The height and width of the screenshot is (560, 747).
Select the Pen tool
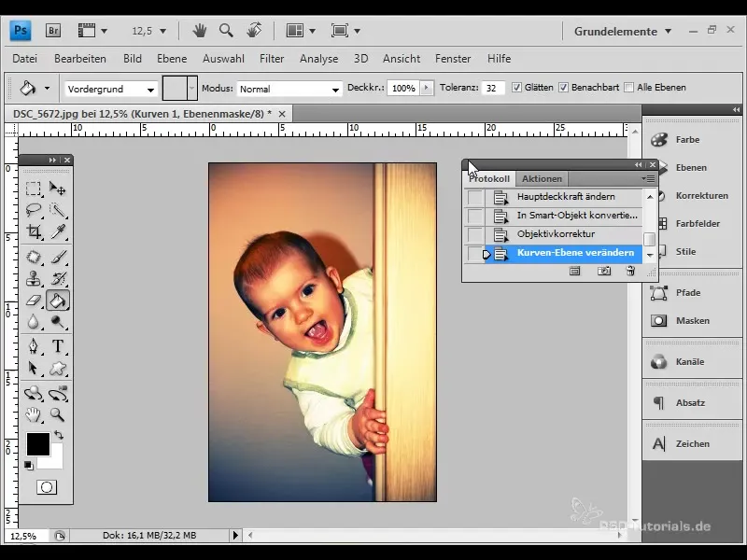(34, 346)
